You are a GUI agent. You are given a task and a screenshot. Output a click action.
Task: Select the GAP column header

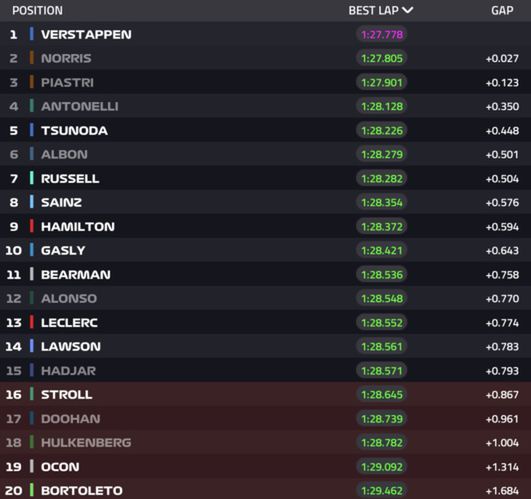click(502, 10)
